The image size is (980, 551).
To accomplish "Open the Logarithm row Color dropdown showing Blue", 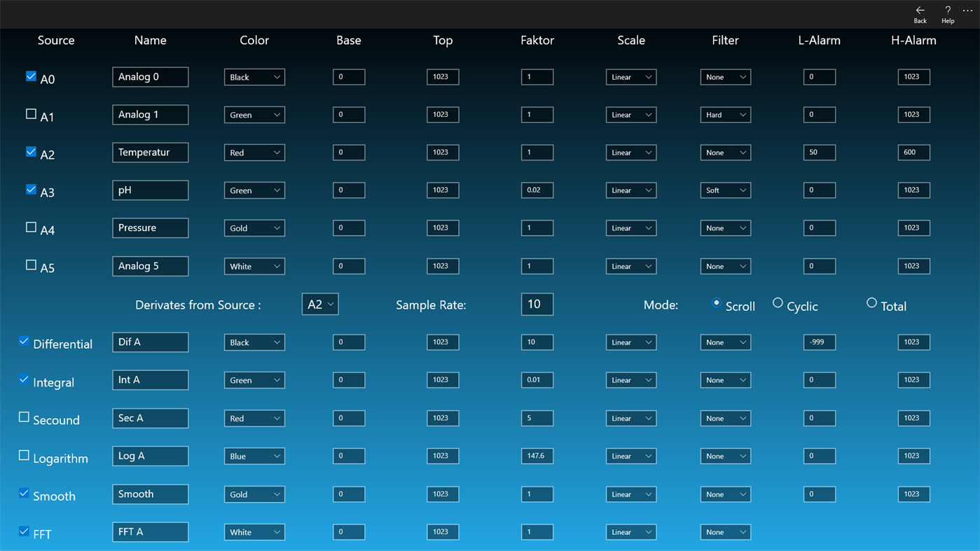I will point(254,456).
